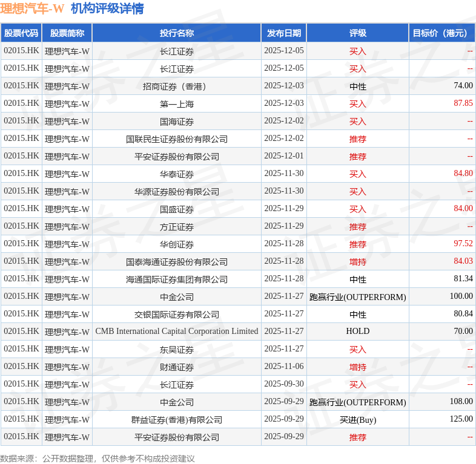Select the 交银国际证券有限公司 cell
476x464 pixels.
click(x=177, y=315)
